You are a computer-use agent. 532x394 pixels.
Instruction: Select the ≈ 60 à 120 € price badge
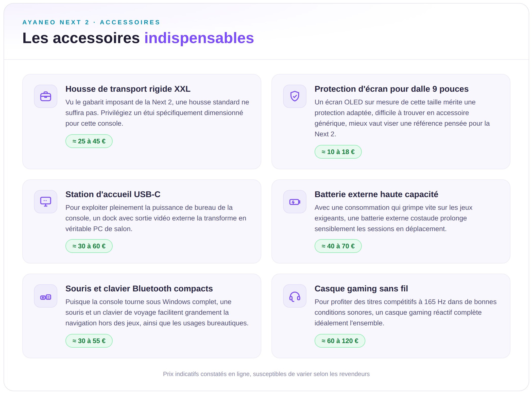coord(340,341)
